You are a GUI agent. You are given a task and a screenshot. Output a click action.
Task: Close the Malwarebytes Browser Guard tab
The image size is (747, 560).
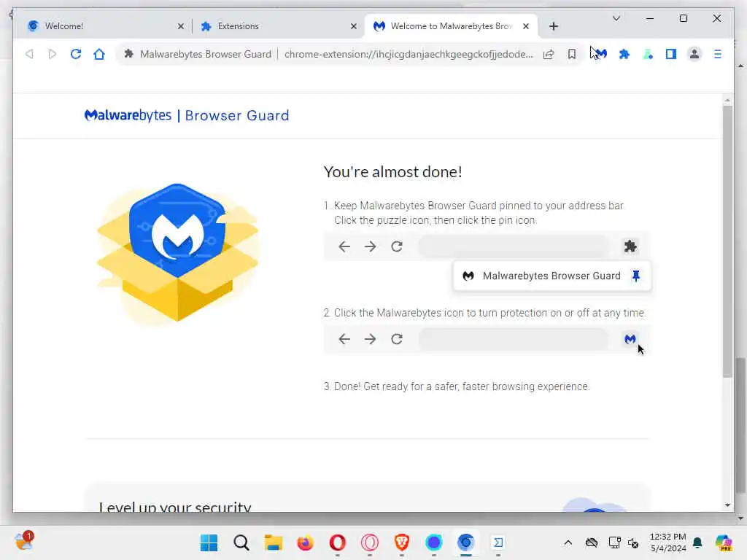pos(526,26)
